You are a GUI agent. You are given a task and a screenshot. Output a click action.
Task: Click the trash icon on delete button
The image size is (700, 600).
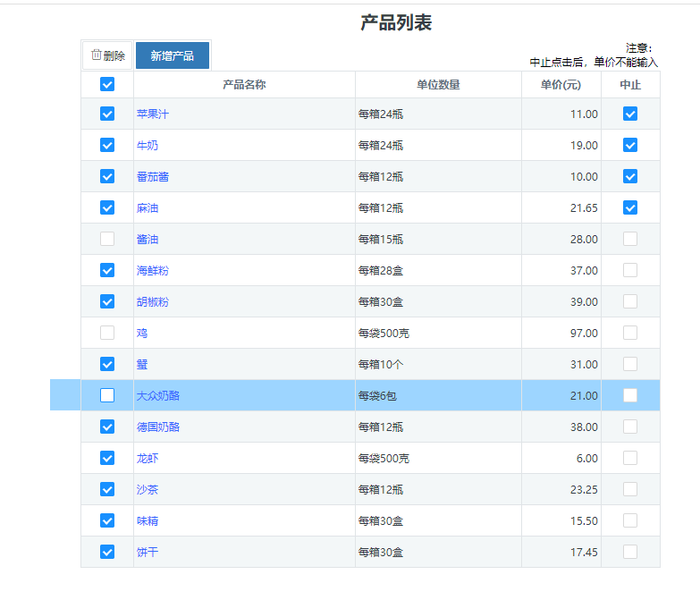97,55
